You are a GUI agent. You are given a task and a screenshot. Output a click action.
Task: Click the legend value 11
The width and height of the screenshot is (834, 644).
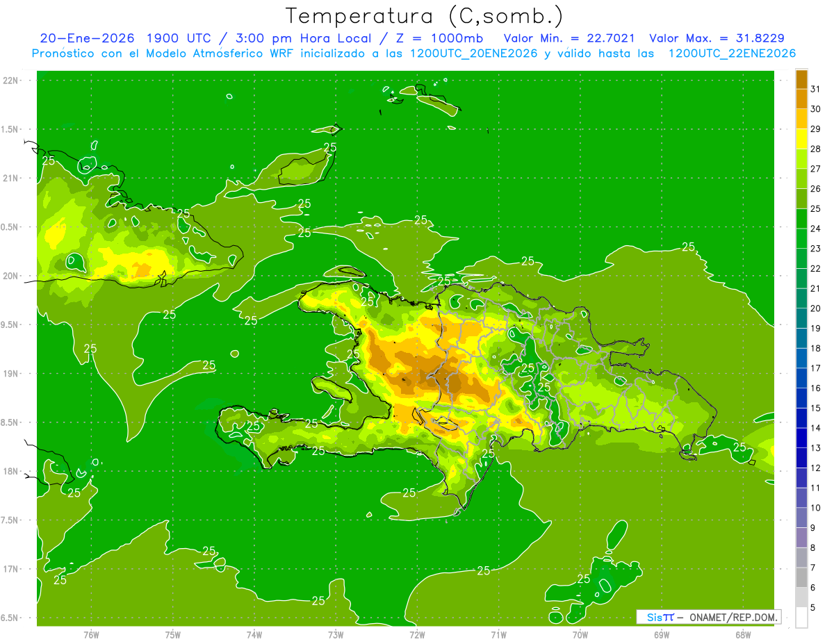[816, 488]
